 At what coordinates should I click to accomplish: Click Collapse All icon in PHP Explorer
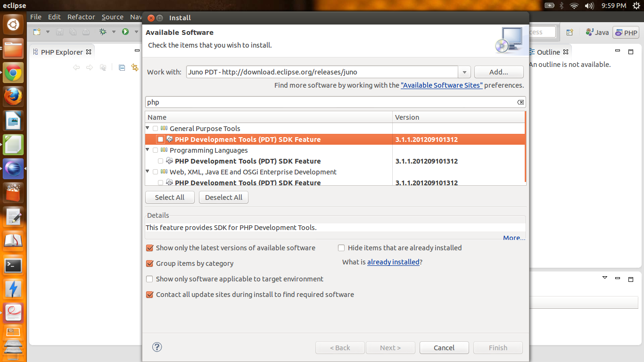click(x=122, y=67)
